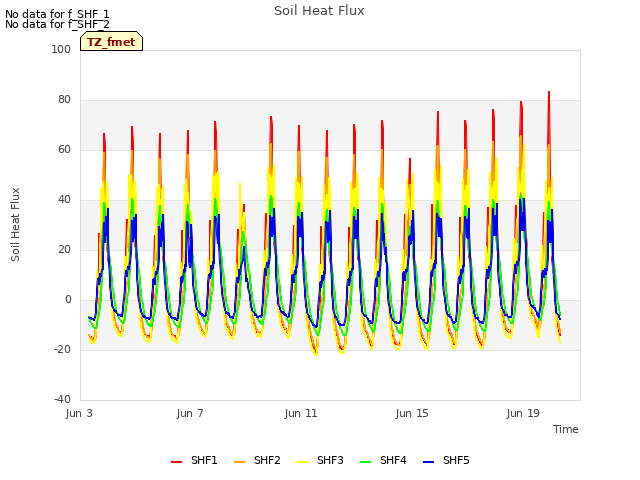Click the orange SHF2 legend color marker
This screenshot has height=480, width=640.
coord(240,462)
